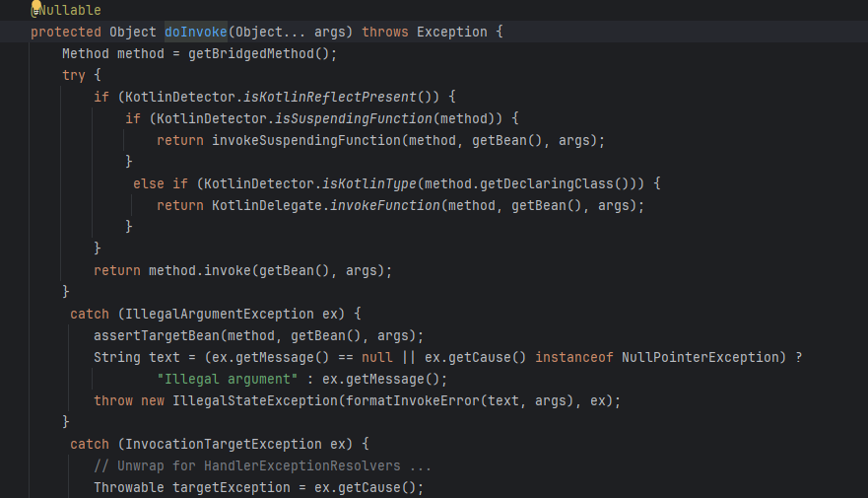Click invokeSuspendingFunction call

[x=306, y=140]
